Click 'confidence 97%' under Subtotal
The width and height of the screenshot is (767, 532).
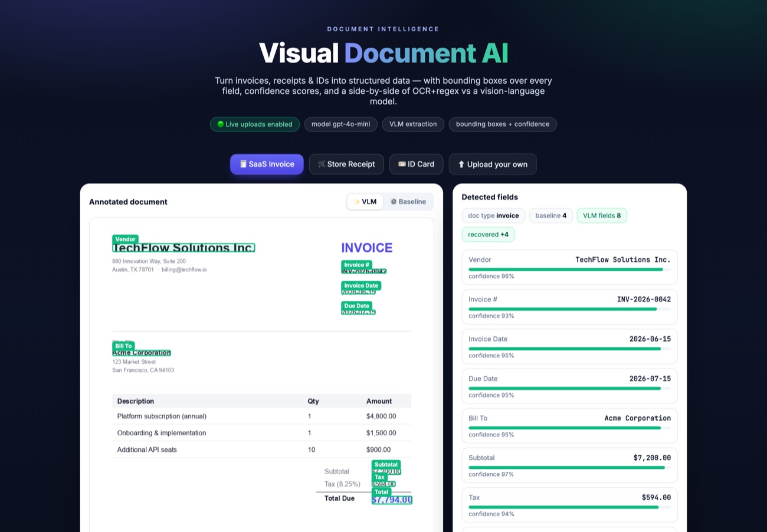point(491,474)
